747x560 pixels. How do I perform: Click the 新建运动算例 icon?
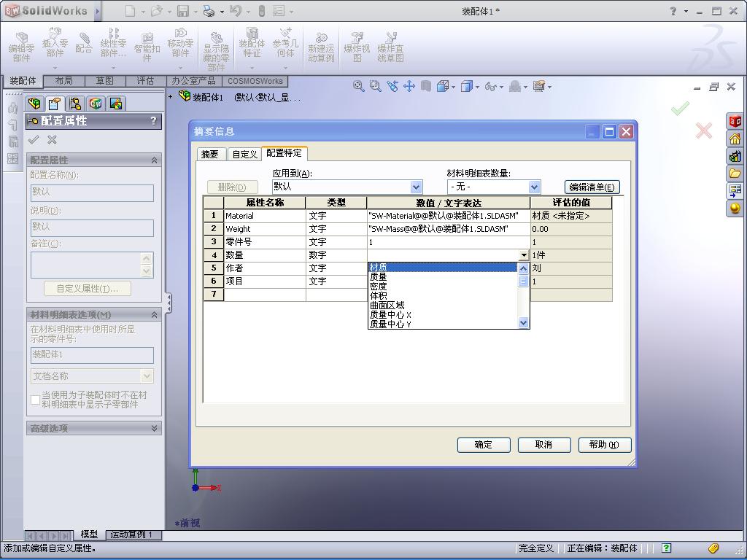[x=321, y=47]
